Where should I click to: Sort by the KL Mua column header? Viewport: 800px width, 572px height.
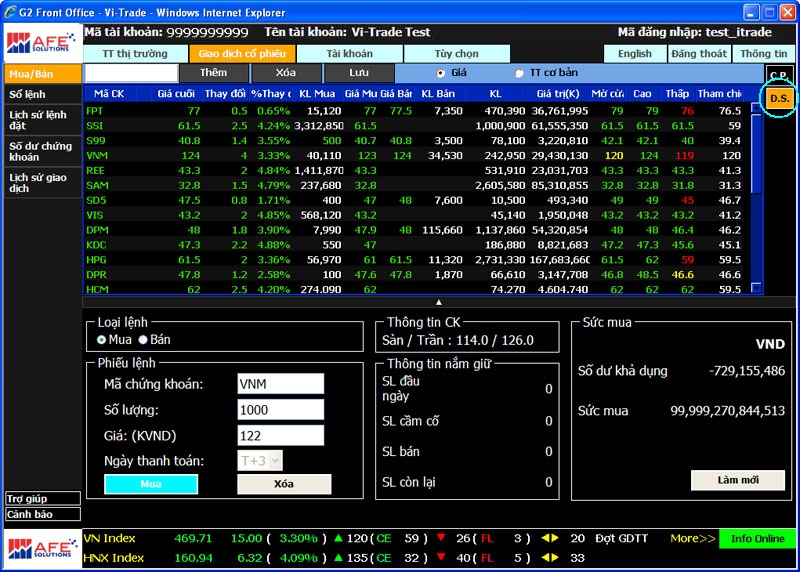click(317, 94)
